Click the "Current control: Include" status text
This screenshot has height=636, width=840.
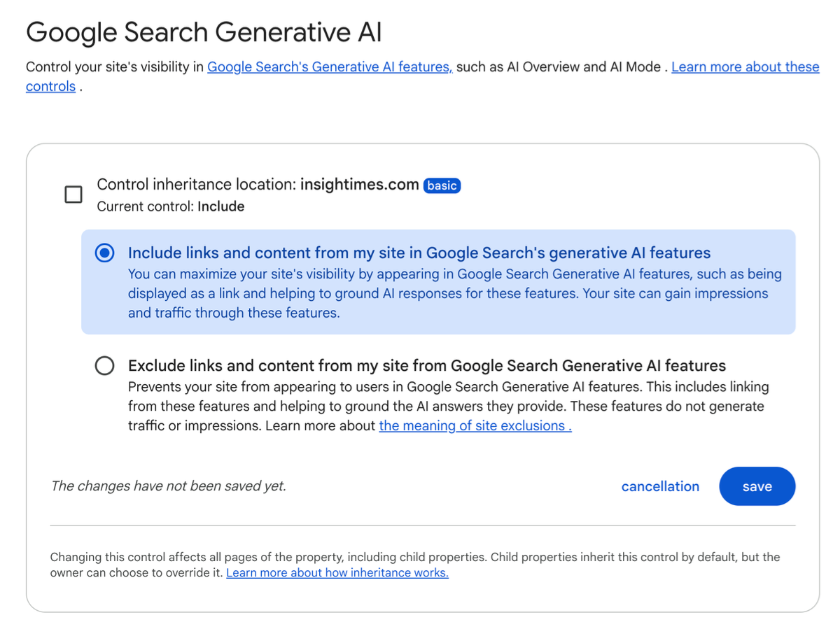click(x=170, y=206)
